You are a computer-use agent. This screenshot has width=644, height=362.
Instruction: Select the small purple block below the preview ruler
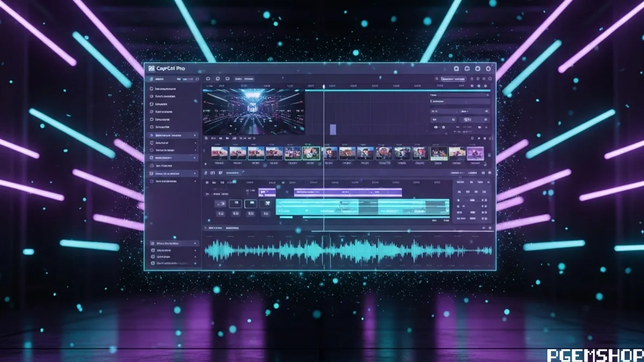click(x=333, y=129)
